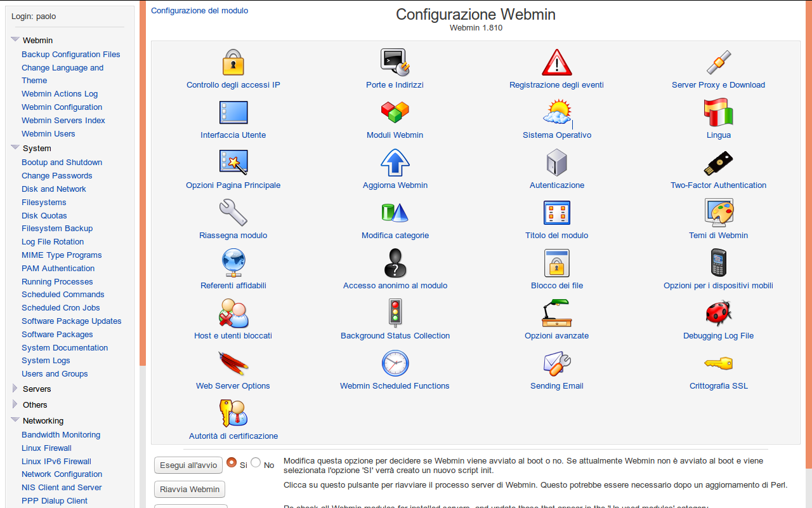812x508 pixels.
Task: Open the Users and Groups link
Action: [x=55, y=374]
